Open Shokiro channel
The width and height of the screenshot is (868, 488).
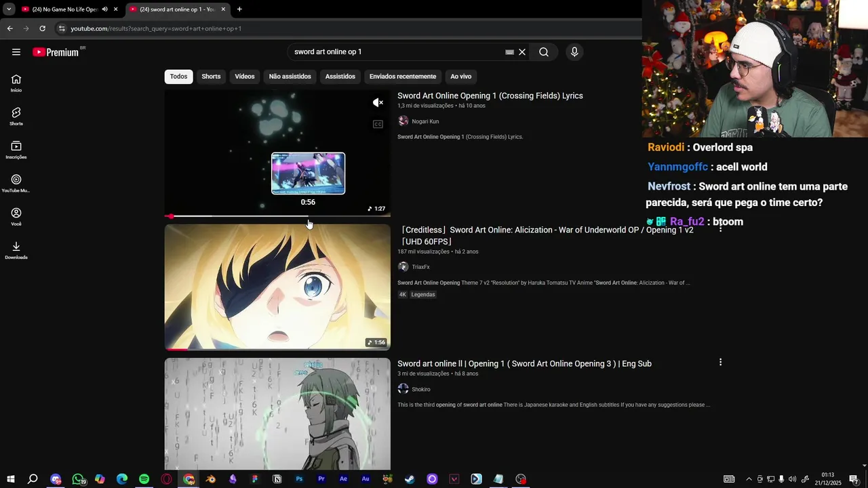(421, 389)
